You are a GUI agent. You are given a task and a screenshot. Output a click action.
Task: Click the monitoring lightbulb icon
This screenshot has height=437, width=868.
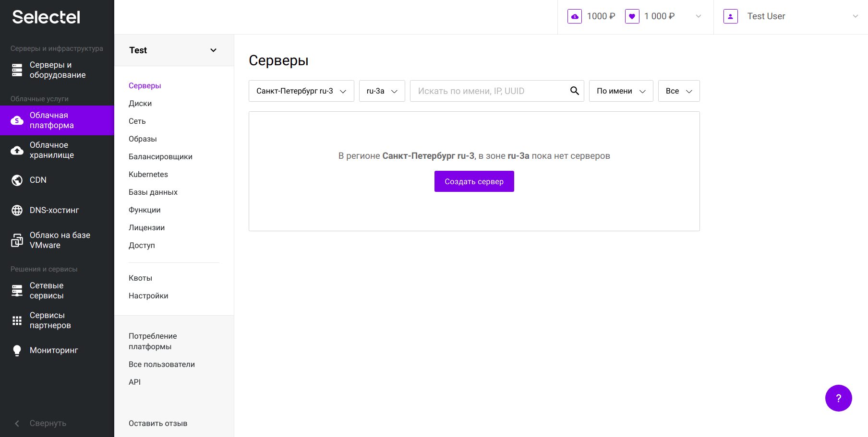pyautogui.click(x=17, y=351)
